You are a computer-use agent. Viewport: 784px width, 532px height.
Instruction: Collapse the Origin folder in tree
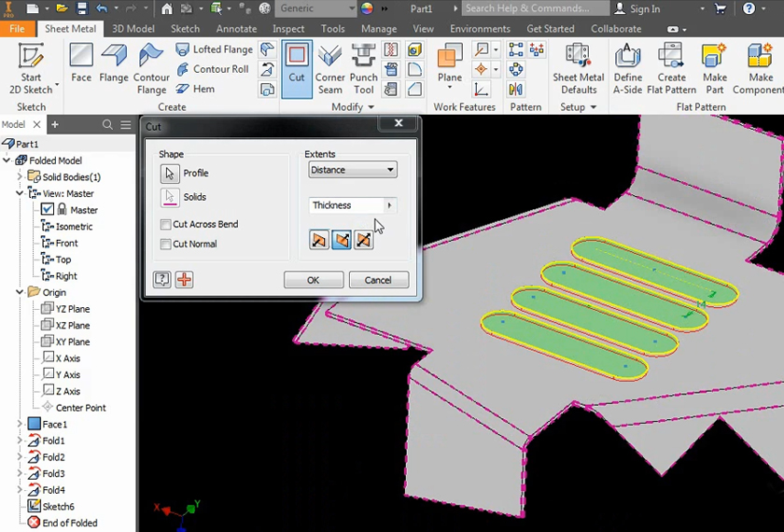(x=21, y=293)
